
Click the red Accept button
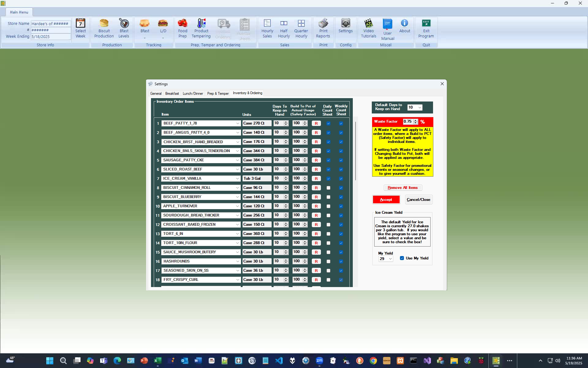pyautogui.click(x=386, y=200)
